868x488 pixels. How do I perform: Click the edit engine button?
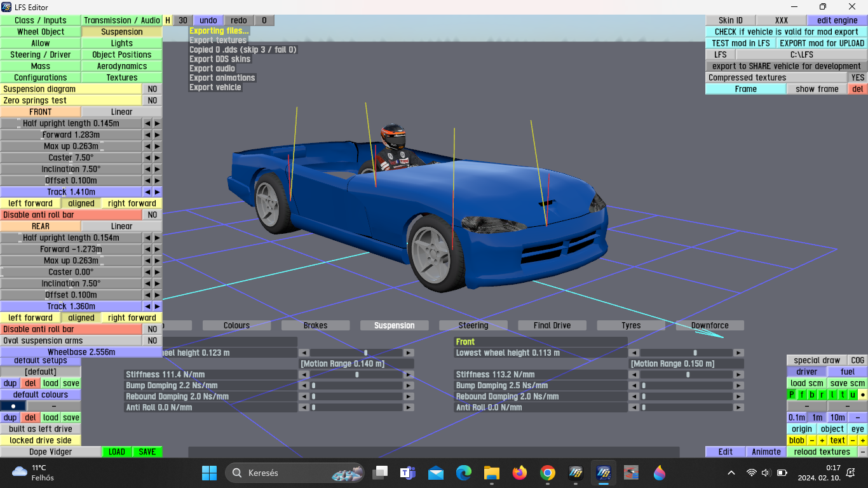tap(837, 20)
